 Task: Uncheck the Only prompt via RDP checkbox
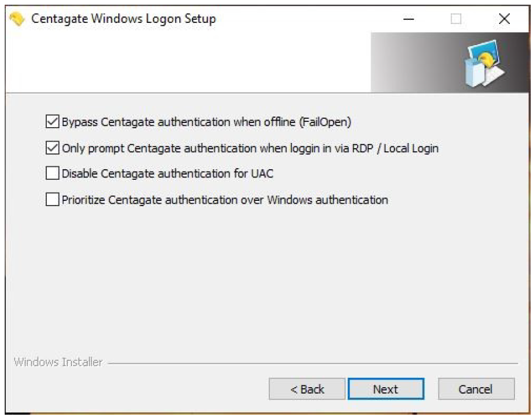click(x=52, y=148)
